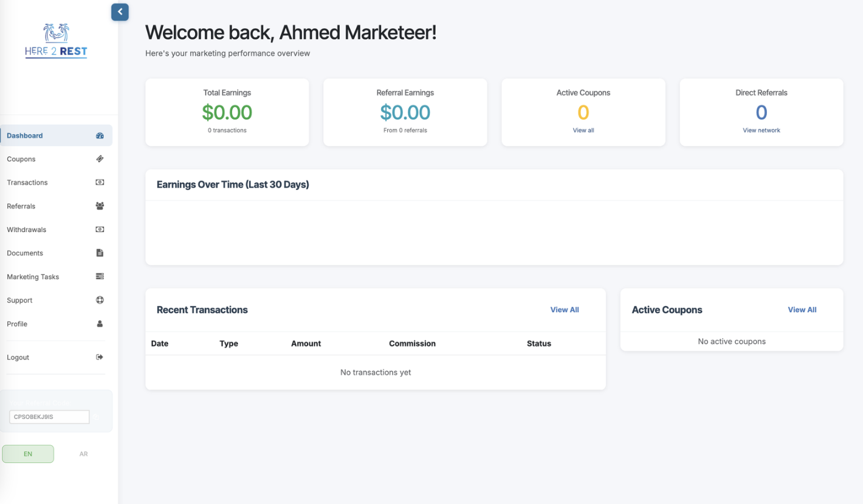Click "View All" in Recent Transactions
Image resolution: width=863 pixels, height=504 pixels.
[565, 310]
